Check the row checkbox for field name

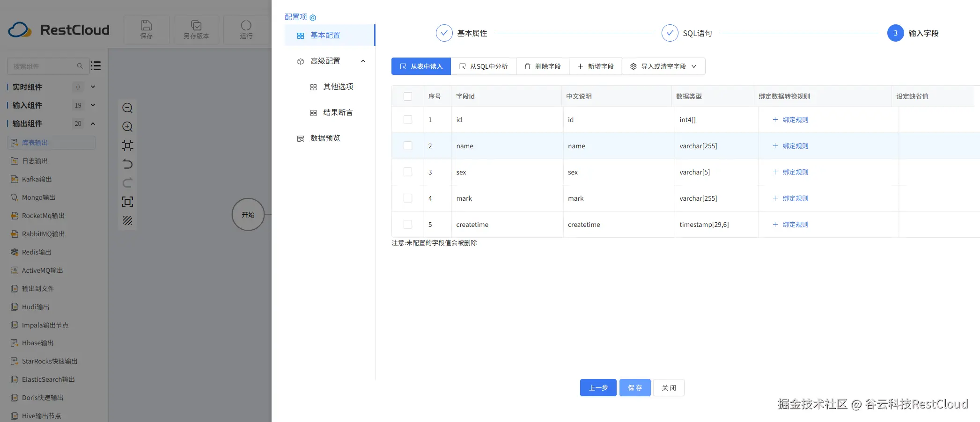pos(408,146)
